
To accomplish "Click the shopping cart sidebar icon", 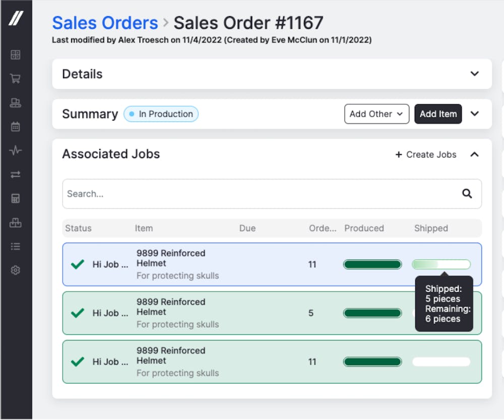I will click(x=16, y=79).
